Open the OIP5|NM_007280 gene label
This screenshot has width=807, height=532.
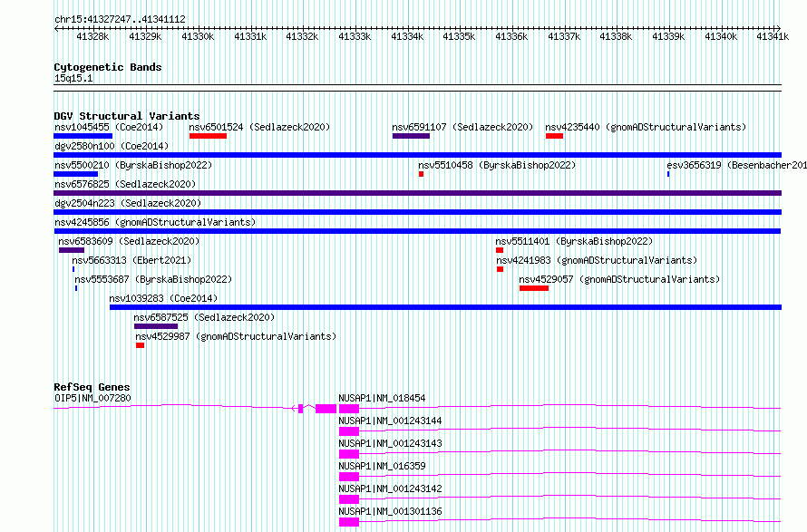tap(92, 398)
